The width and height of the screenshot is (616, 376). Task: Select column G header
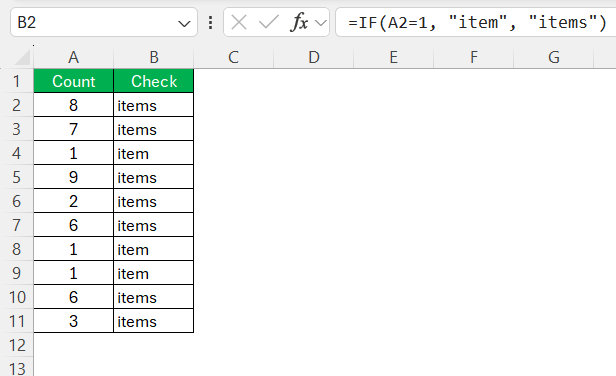(554, 57)
